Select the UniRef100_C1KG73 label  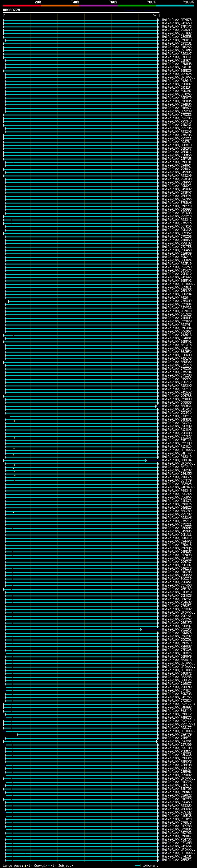click(177, 501)
